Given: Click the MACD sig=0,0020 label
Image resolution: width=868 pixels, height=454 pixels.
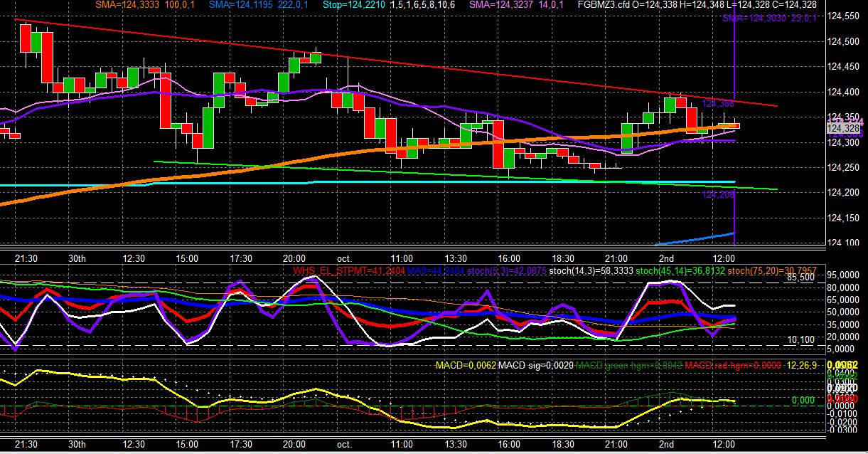Looking at the screenshot, I should point(535,365).
